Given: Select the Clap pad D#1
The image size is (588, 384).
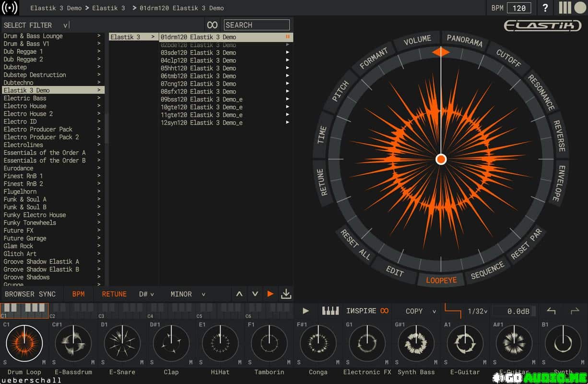Looking at the screenshot, I should [x=171, y=343].
